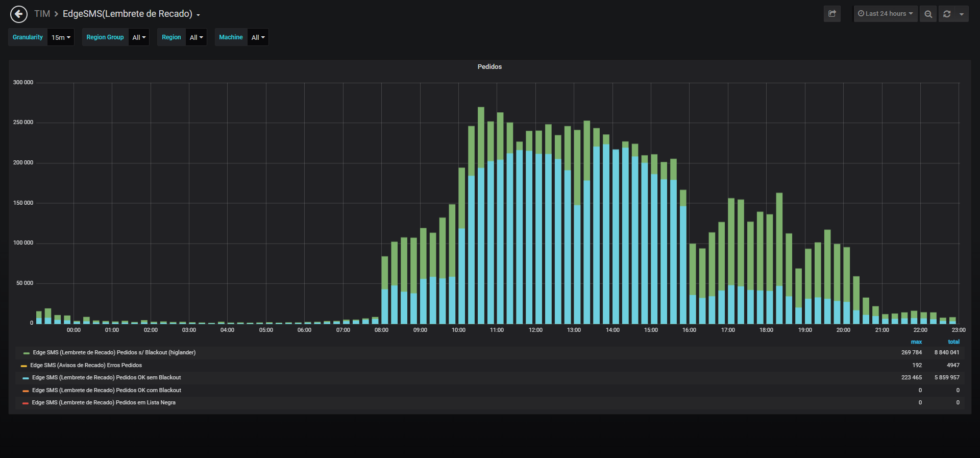Open the Region Group All dropdown
This screenshot has width=980, height=458.
[x=139, y=37]
